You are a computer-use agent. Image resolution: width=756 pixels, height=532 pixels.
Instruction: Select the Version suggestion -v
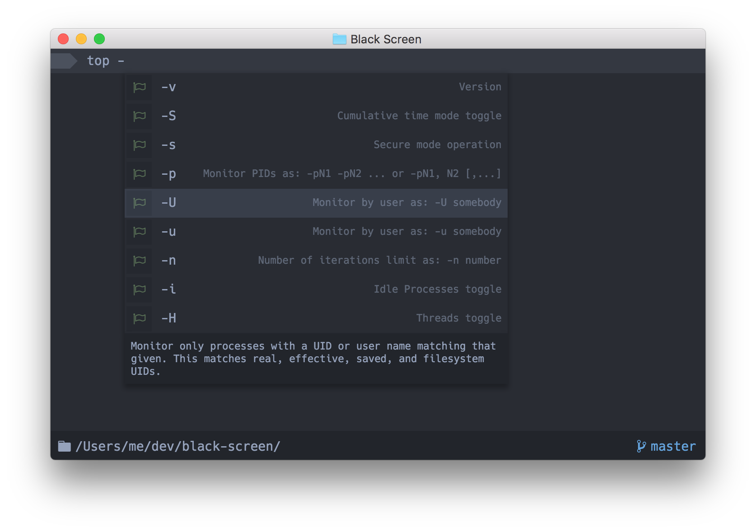pos(316,87)
